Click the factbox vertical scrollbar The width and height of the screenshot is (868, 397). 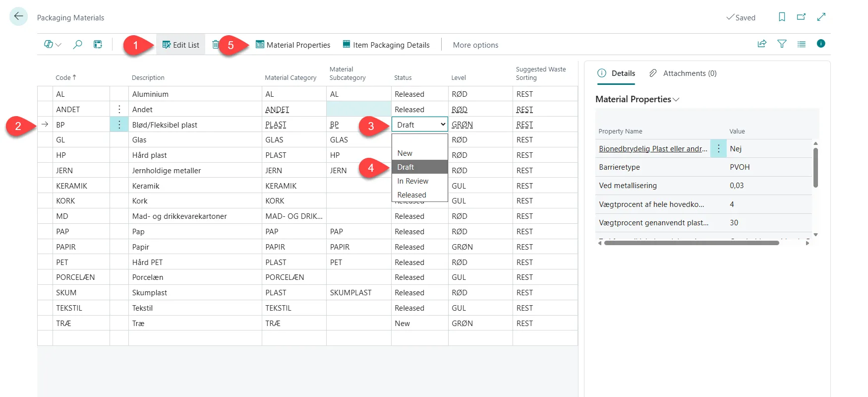point(815,168)
